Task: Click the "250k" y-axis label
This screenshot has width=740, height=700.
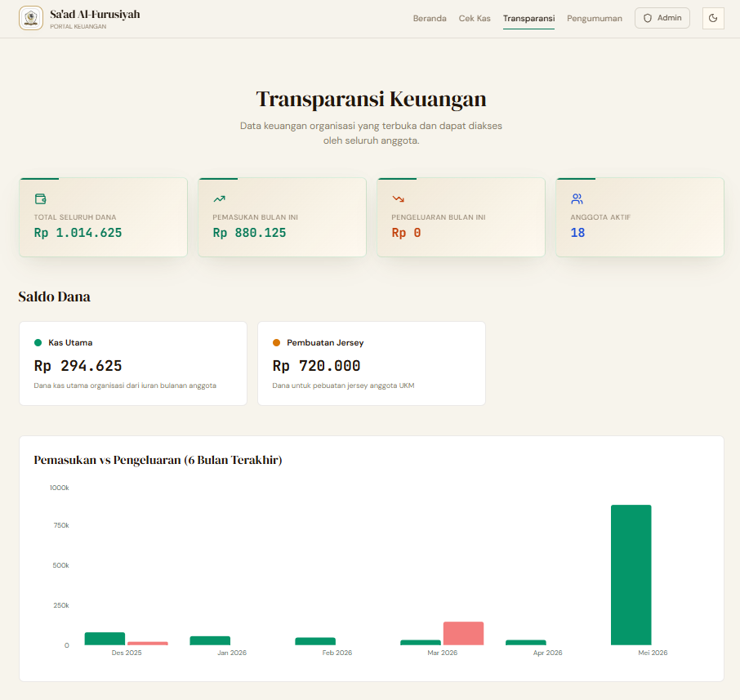Action: click(x=61, y=605)
